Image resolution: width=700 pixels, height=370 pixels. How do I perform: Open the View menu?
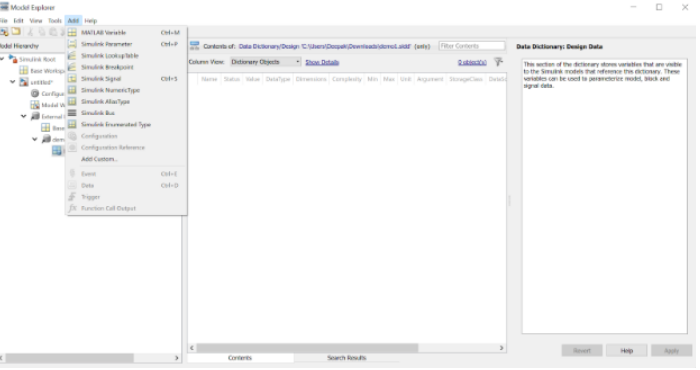[36, 21]
